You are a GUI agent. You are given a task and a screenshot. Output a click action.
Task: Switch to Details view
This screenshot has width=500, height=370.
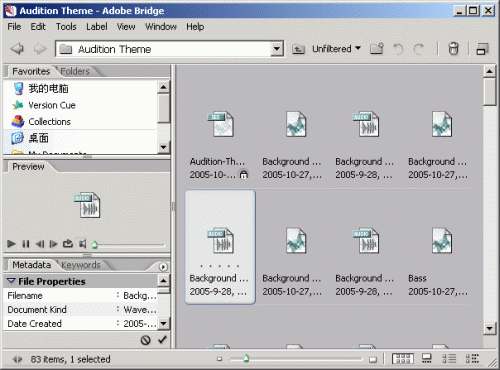[x=449, y=359]
